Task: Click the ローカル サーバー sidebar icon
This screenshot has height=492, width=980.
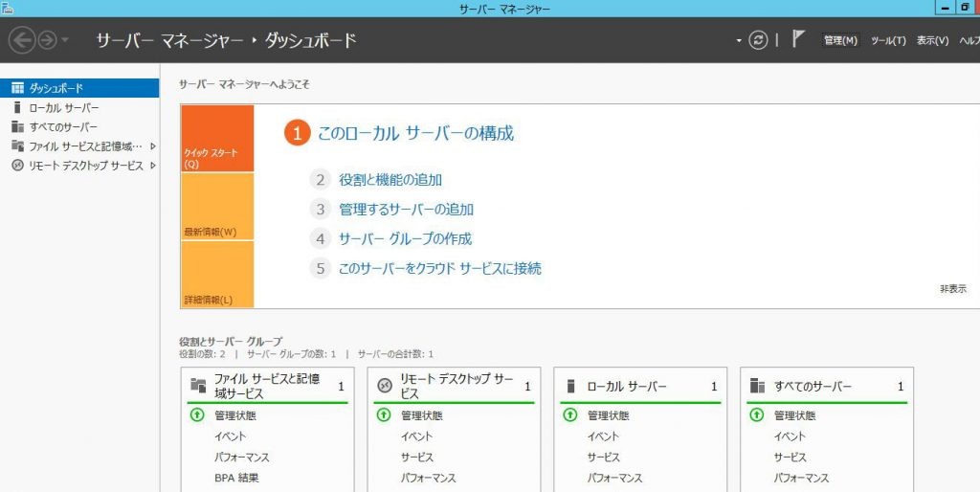Action: 17,107
